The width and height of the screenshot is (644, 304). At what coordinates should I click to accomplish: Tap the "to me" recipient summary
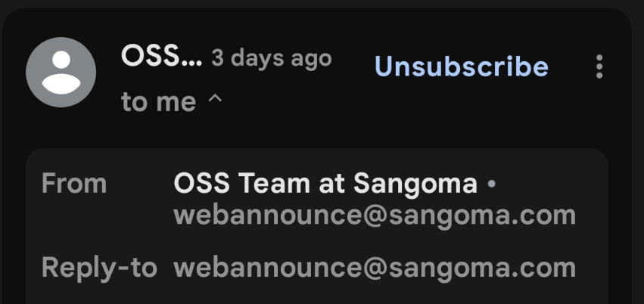pyautogui.click(x=158, y=101)
